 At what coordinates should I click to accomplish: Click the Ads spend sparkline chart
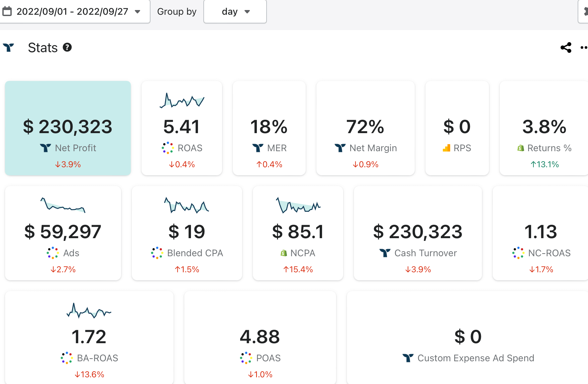tap(63, 205)
